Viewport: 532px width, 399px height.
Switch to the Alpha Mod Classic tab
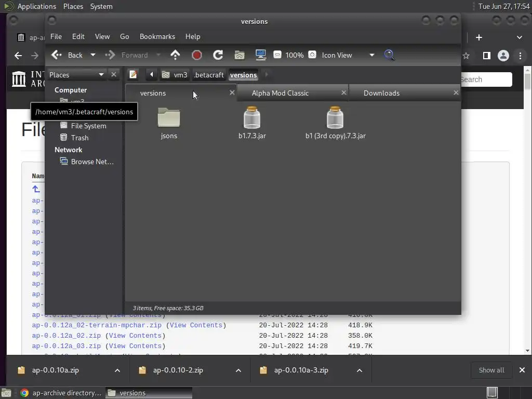point(280,93)
